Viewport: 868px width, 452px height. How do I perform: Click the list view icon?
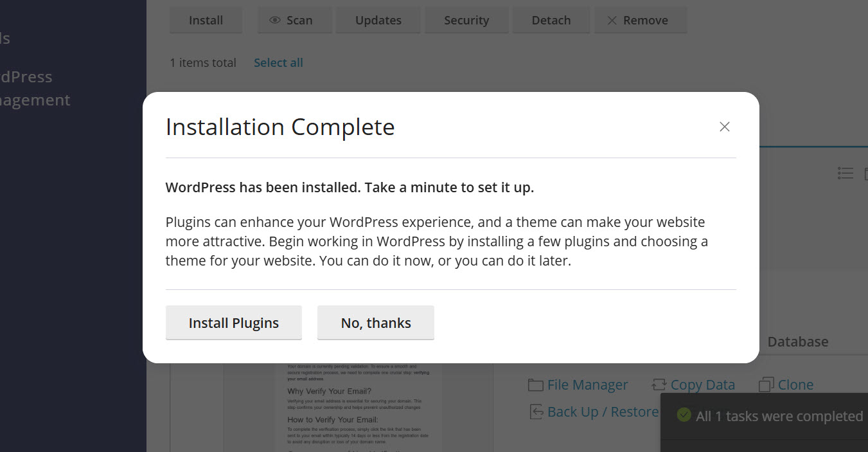[846, 173]
